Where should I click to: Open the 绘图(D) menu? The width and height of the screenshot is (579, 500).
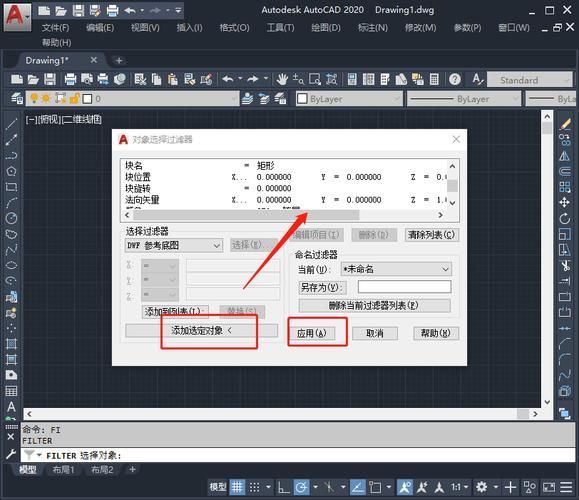(326, 28)
